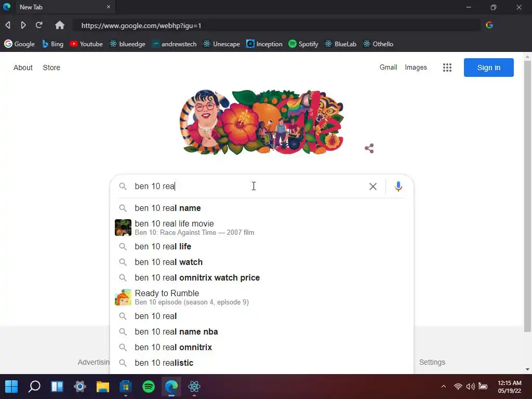The height and width of the screenshot is (399, 532).
Task: Open the andrewstech bookmark
Action: [174, 44]
